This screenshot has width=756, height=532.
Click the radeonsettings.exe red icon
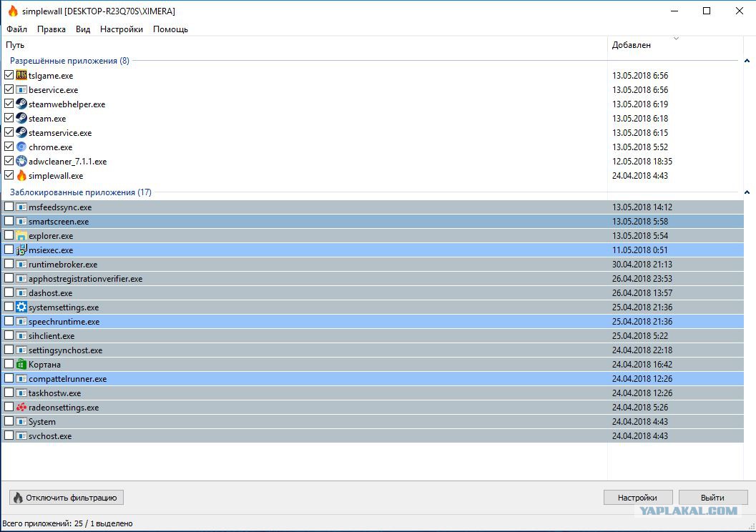click(21, 407)
